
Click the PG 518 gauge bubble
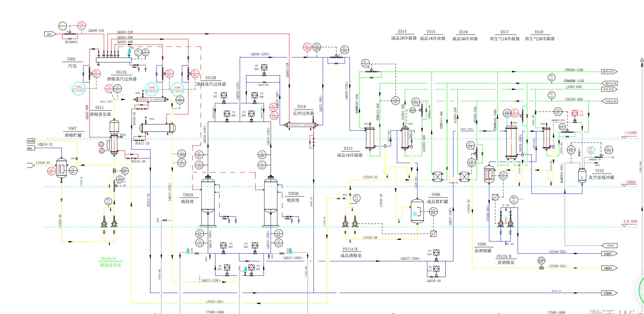pyautogui.click(x=551, y=78)
